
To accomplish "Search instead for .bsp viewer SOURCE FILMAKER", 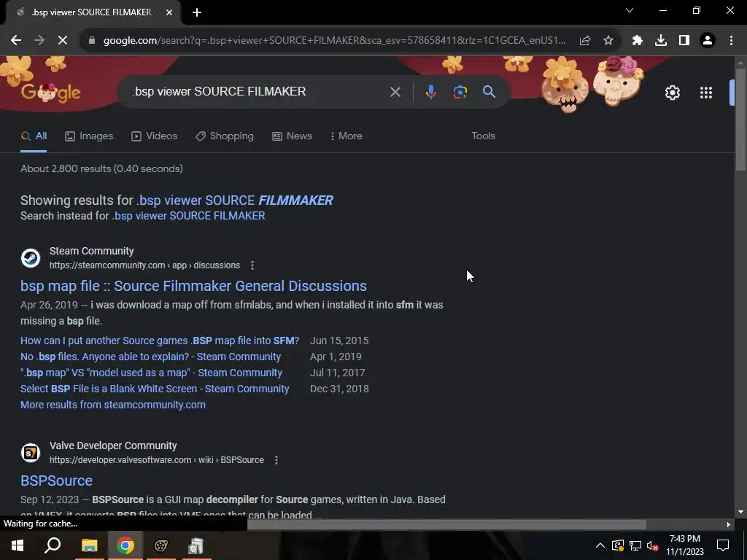I will (x=189, y=216).
